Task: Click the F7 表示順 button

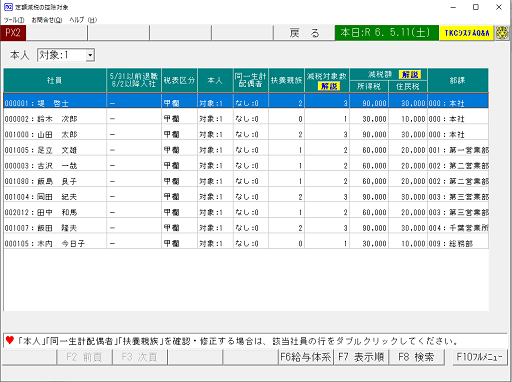Action: [361, 357]
